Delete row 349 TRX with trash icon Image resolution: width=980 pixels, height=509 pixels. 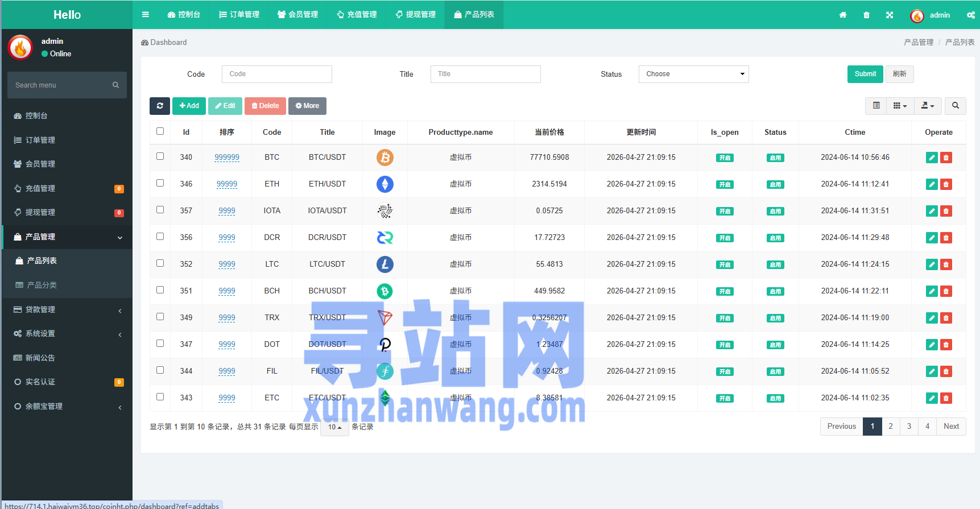pos(946,318)
